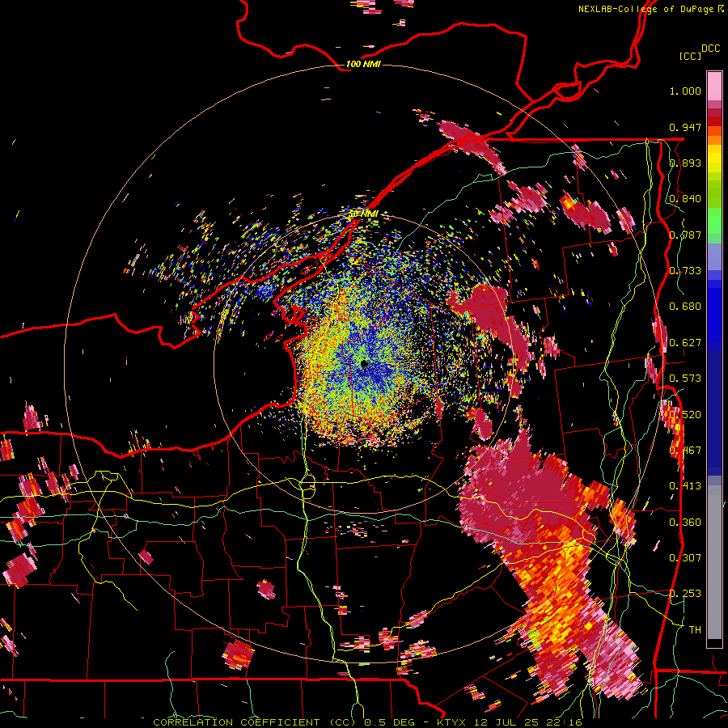
Task: Click the [CC] unit label
Action: pyautogui.click(x=690, y=56)
